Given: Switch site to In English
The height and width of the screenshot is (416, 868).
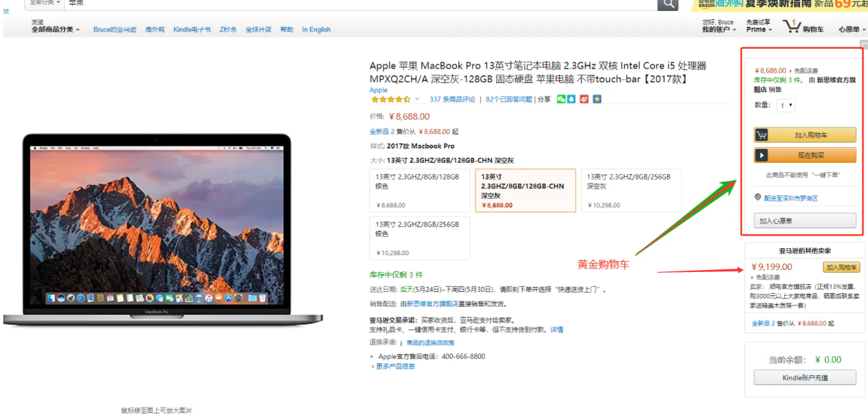Looking at the screenshot, I should point(316,30).
